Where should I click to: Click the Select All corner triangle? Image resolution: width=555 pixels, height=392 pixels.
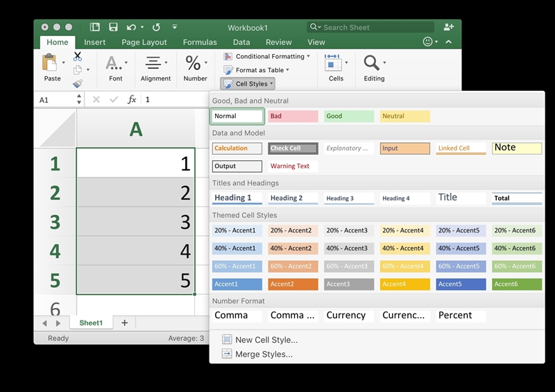(58, 129)
